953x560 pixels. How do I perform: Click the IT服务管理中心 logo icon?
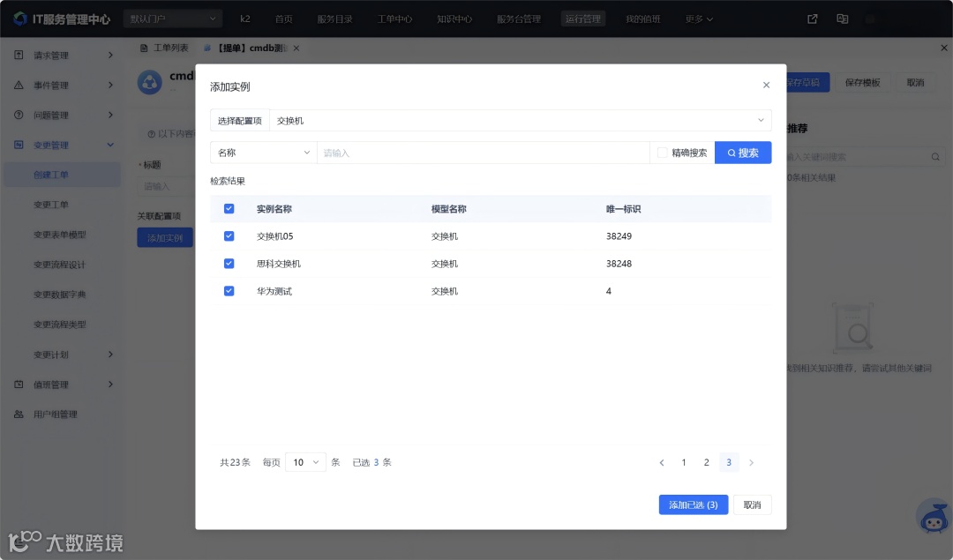click(x=20, y=19)
